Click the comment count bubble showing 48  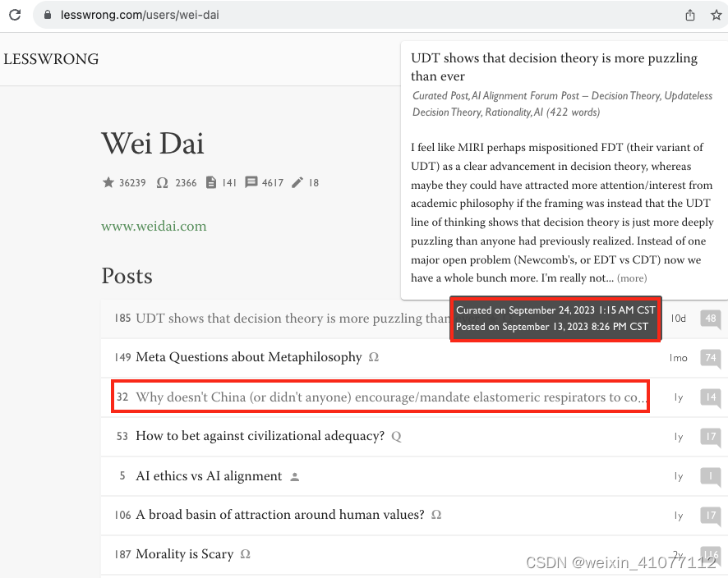pos(709,319)
